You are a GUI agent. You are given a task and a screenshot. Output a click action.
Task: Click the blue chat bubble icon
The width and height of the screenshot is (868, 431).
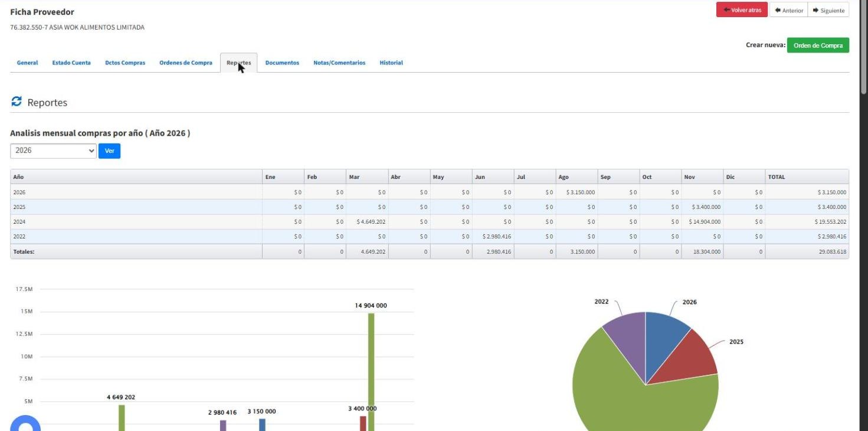[25, 424]
